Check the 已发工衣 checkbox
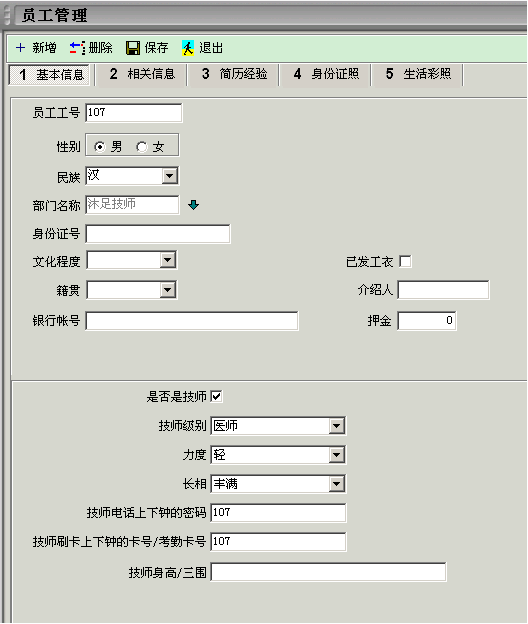The image size is (528, 624). [x=405, y=261]
